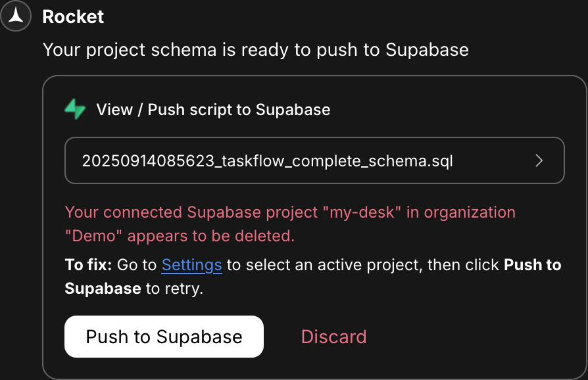
Task: Click the lightning icon before the script title
Action: point(74,109)
